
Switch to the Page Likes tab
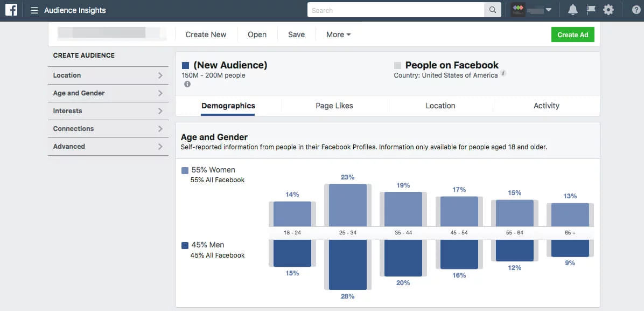click(334, 106)
